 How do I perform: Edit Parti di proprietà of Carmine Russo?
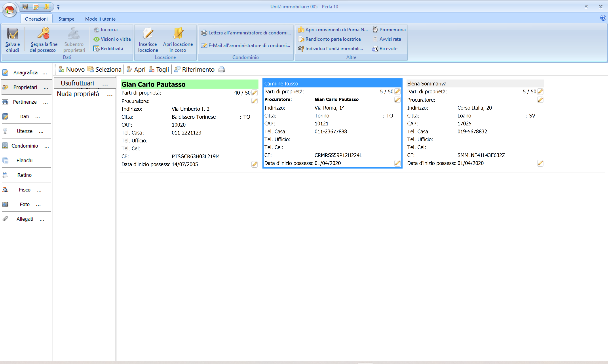tap(397, 91)
